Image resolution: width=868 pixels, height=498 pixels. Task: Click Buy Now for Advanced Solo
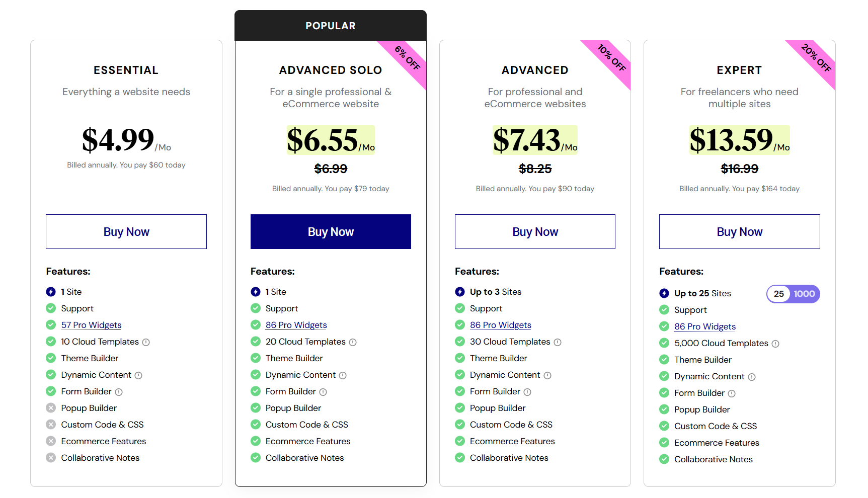331,232
